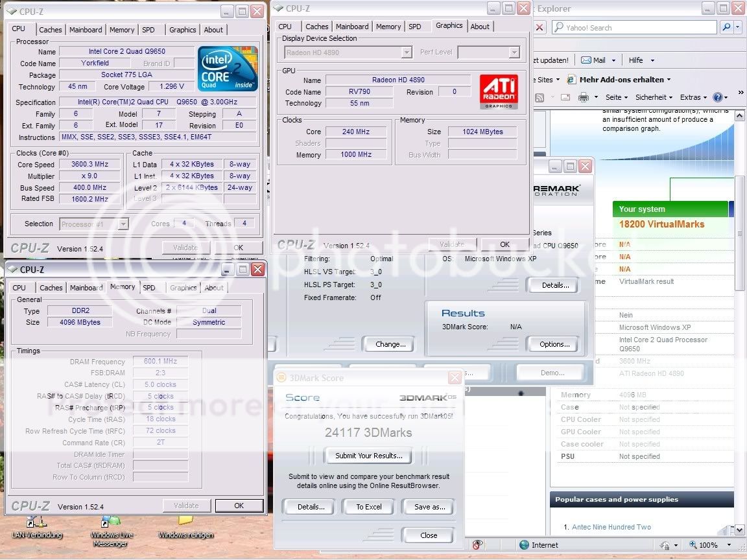Click the red X stop icon in Explorer
Image resolution: width=747 pixels, height=560 pixels.
point(539,27)
